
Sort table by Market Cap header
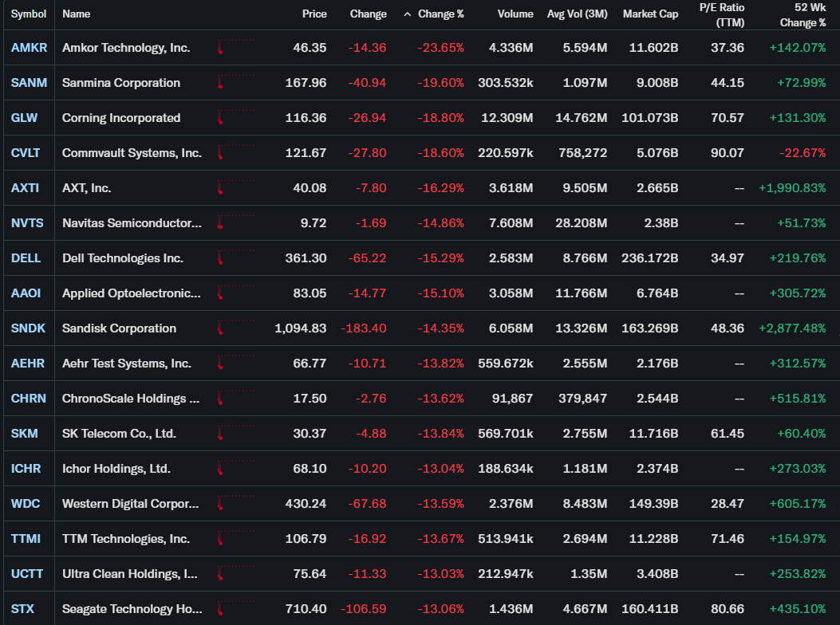650,14
